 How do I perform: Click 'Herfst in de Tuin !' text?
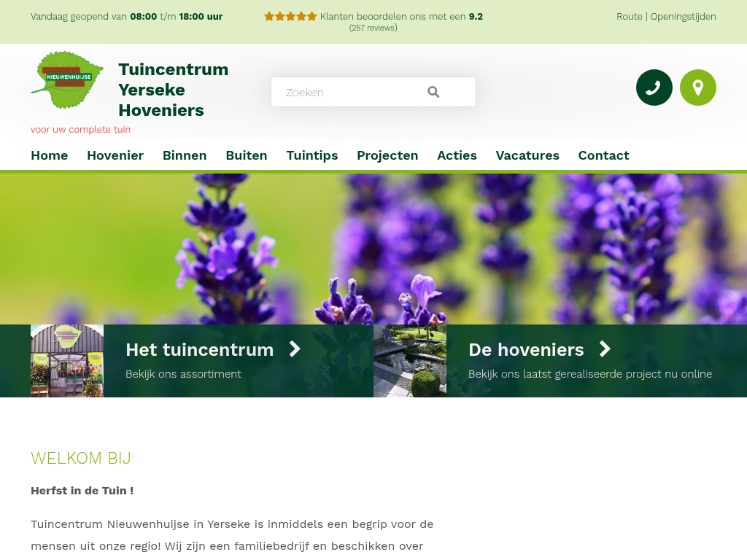pos(82,491)
